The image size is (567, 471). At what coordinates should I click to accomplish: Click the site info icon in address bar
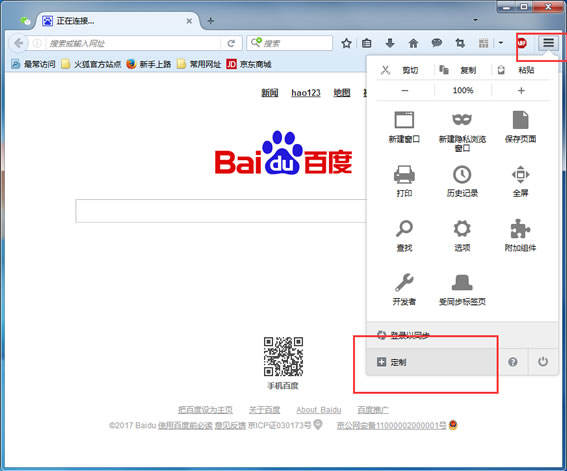pyautogui.click(x=37, y=43)
